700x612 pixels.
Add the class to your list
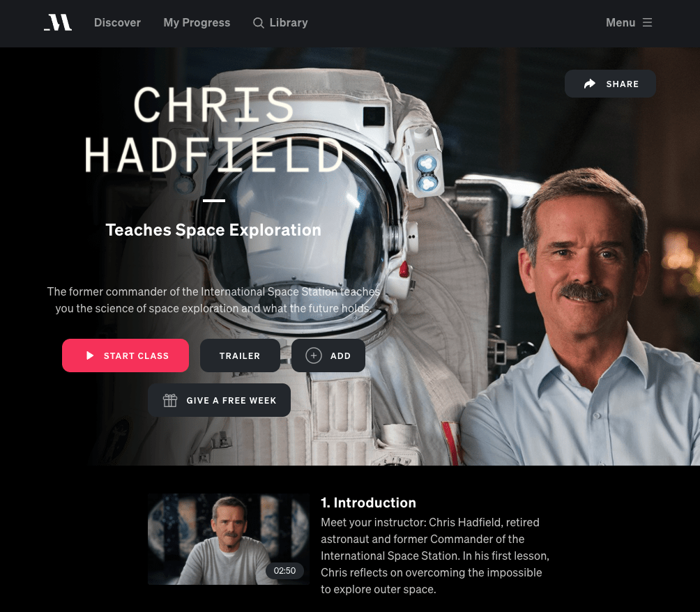(328, 355)
